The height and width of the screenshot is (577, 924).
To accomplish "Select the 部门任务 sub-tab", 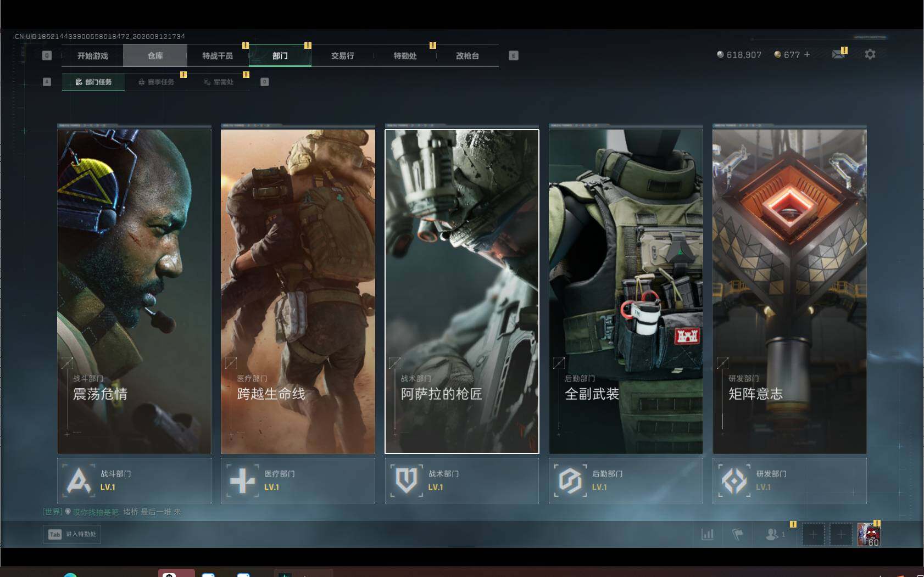I will point(93,82).
